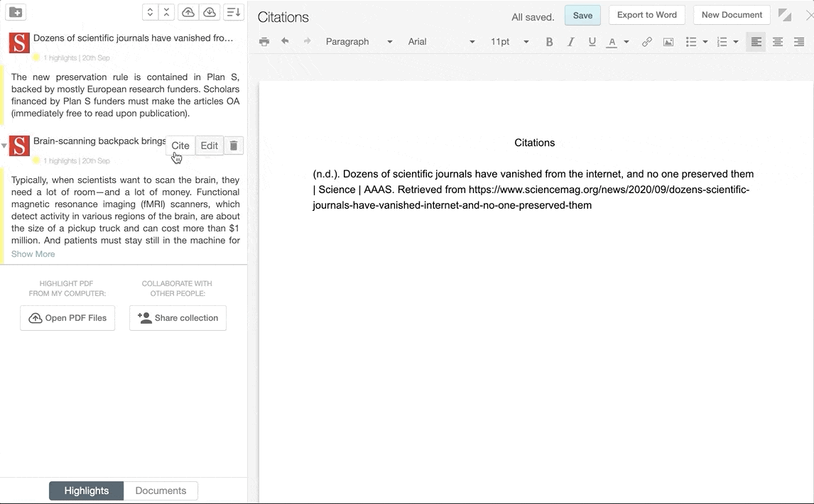This screenshot has height=504, width=814.
Task: Open the Arial font dropdown
Action: [x=440, y=42]
